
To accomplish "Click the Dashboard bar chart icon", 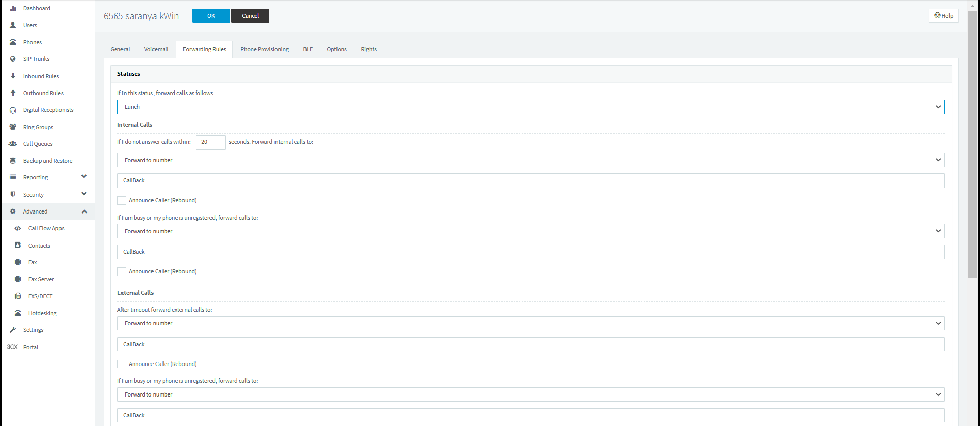I will [13, 8].
